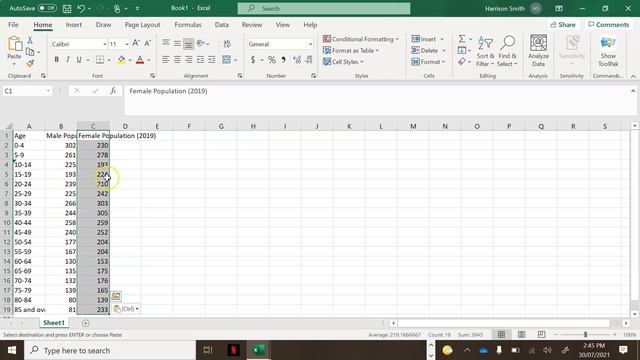Click the Format cells button

(428, 62)
